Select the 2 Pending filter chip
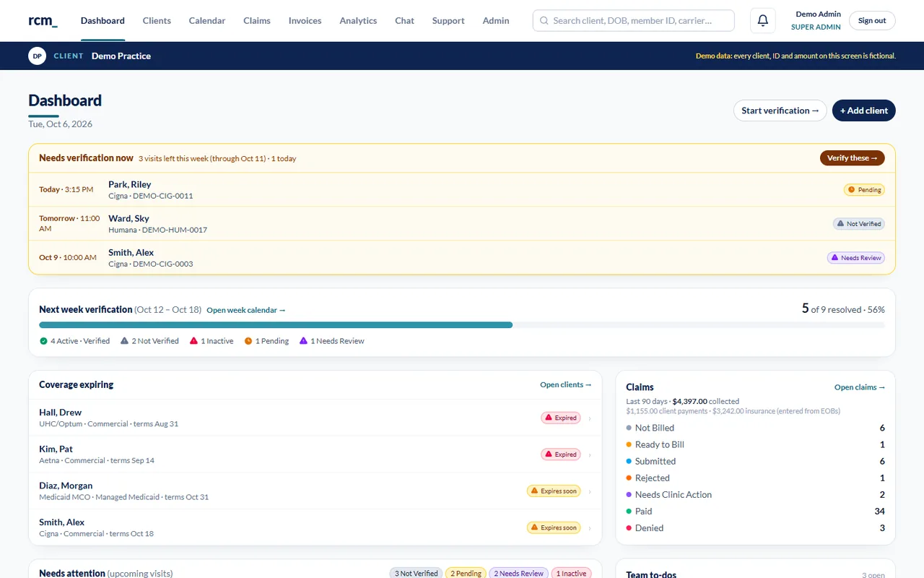924x578 pixels. [466, 573]
